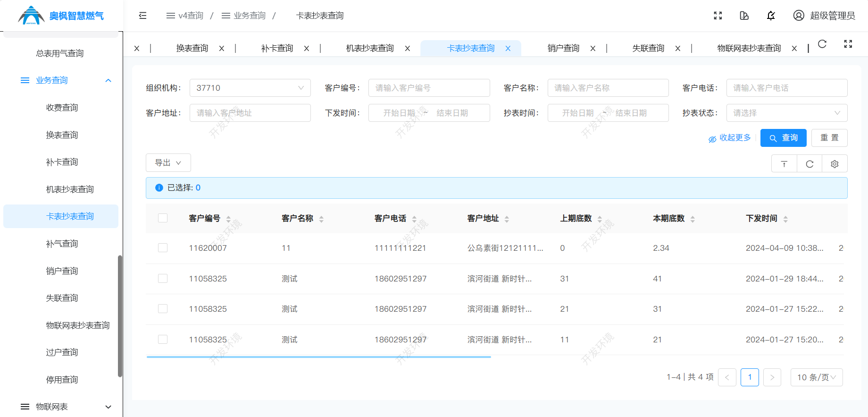The image size is (868, 417).
Task: Switch to the 失联查询 tab
Action: coord(649,48)
